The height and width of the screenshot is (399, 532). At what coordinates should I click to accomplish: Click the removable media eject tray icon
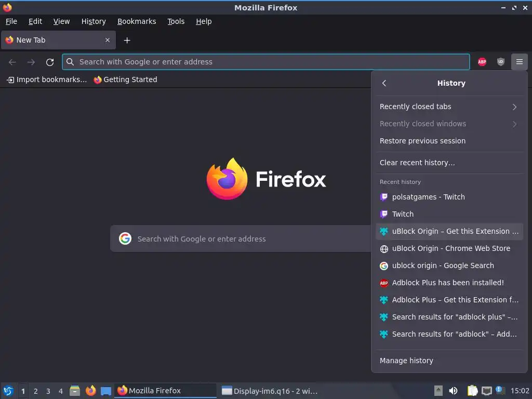438,391
